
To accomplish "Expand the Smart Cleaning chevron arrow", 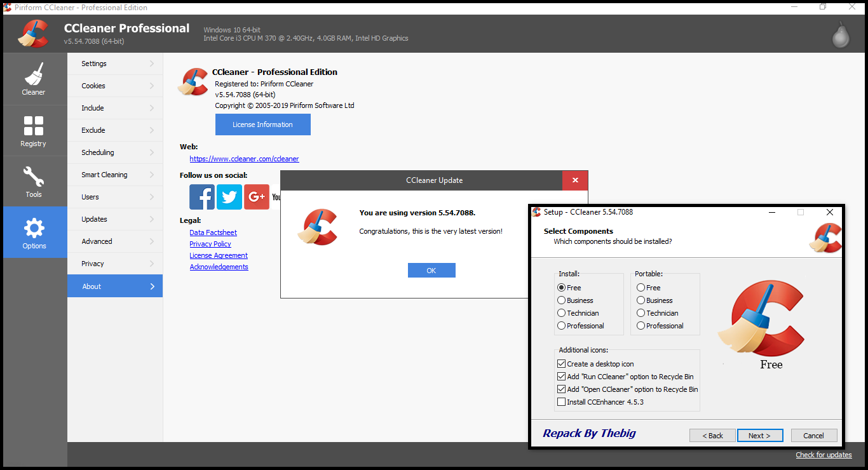I will pyautogui.click(x=152, y=175).
